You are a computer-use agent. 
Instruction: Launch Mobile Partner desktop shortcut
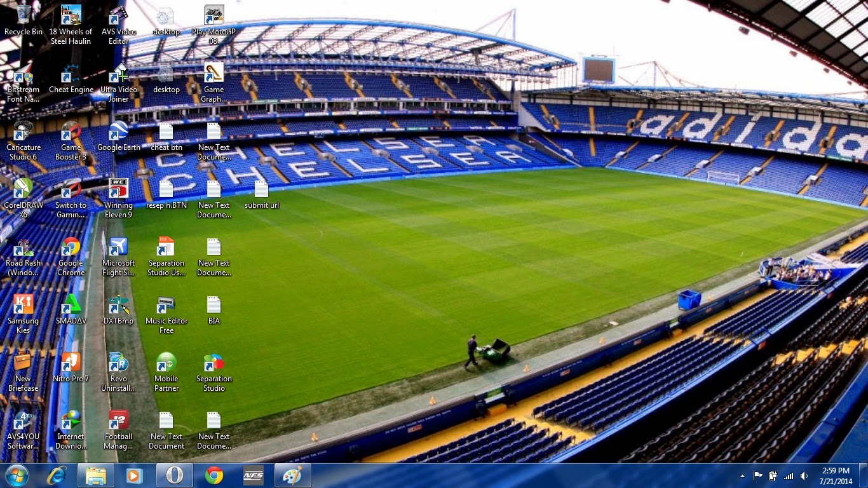[x=166, y=372]
